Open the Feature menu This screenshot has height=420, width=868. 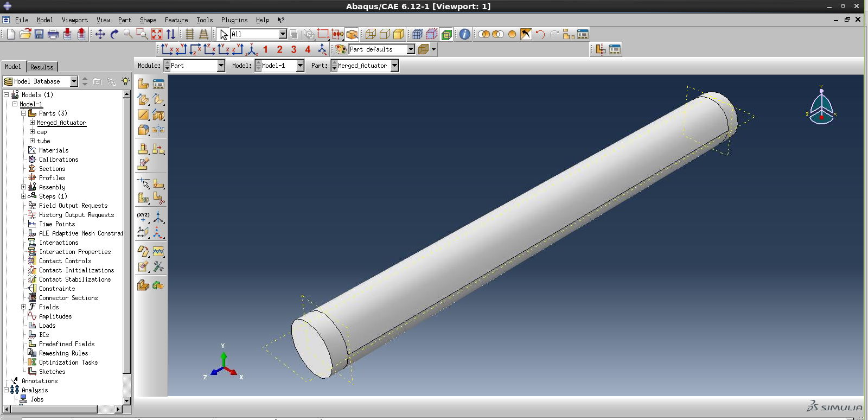point(176,20)
